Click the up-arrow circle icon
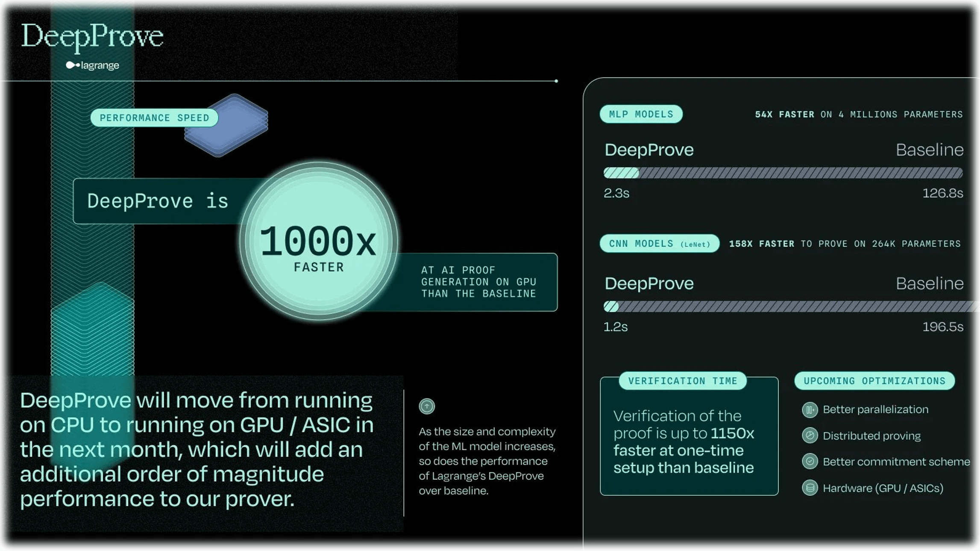The image size is (980, 551). coord(427,406)
